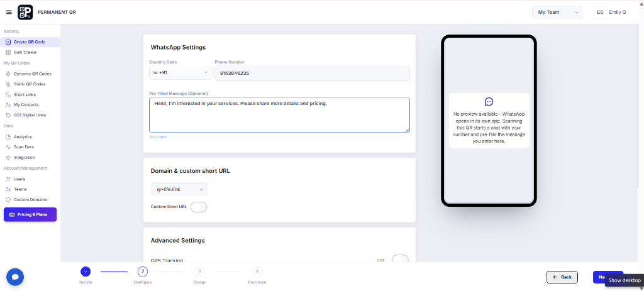The height and width of the screenshot is (291, 644).
Task: Click the Teams group icon
Action: 8,190
